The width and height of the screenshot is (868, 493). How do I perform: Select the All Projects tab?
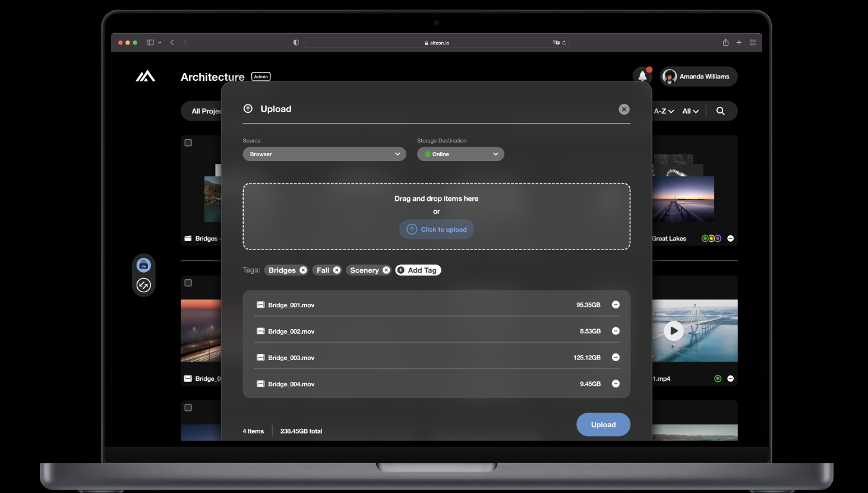tap(206, 111)
